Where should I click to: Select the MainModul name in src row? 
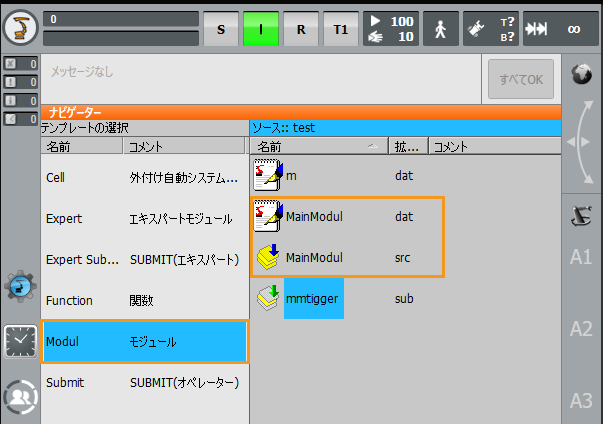tap(314, 258)
